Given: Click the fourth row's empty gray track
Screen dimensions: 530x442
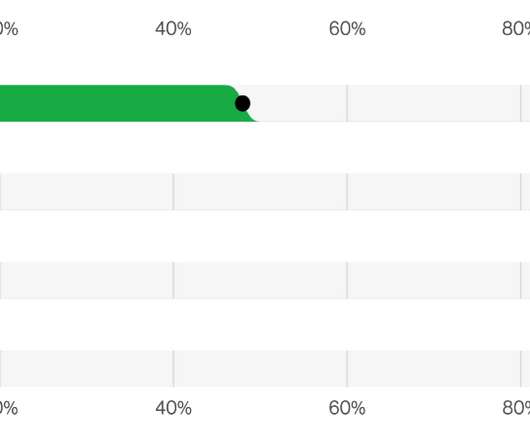Looking at the screenshot, I should [x=265, y=369].
